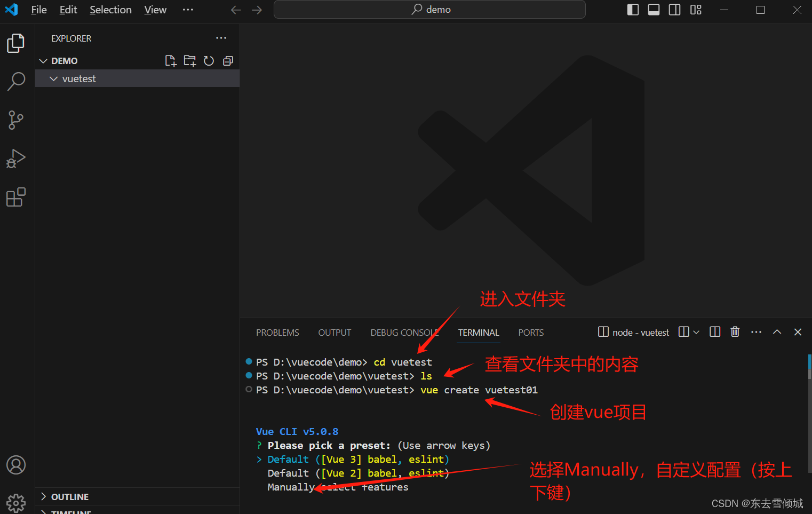Switch to the PROBLEMS tab
Viewport: 812px width, 514px height.
pos(277,333)
